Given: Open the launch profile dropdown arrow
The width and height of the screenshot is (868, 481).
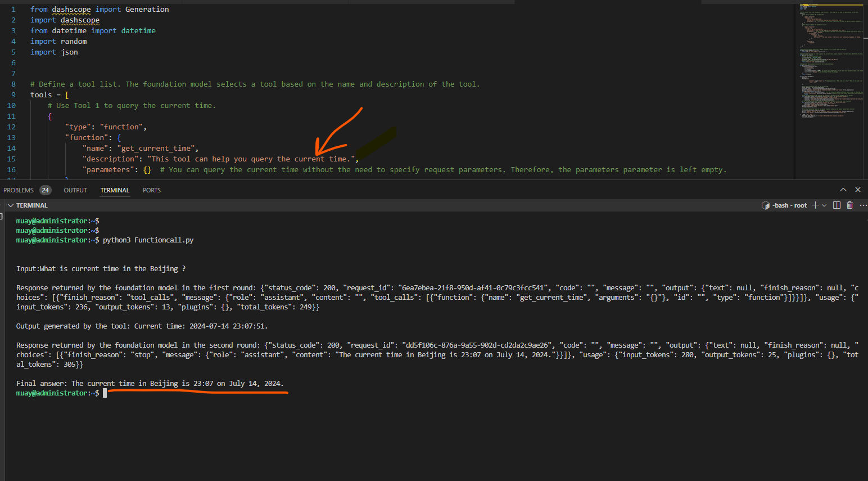Looking at the screenshot, I should (824, 205).
